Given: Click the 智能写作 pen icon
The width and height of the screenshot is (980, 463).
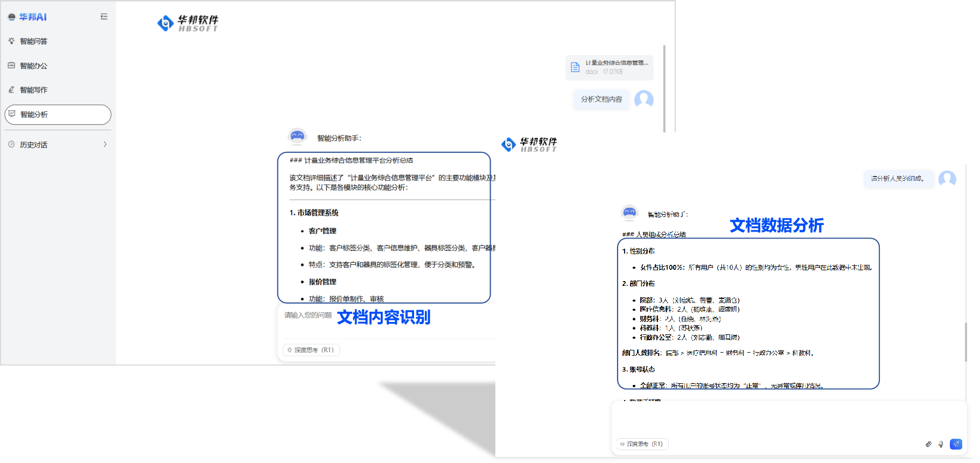Looking at the screenshot, I should pos(11,89).
